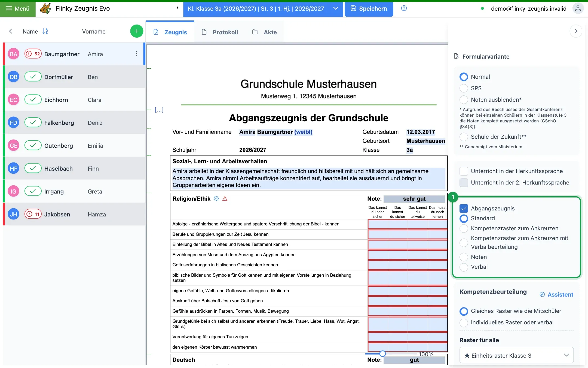Screen dimensions: 588x368
Task: Select the Verbal radio option
Action: pos(464,267)
